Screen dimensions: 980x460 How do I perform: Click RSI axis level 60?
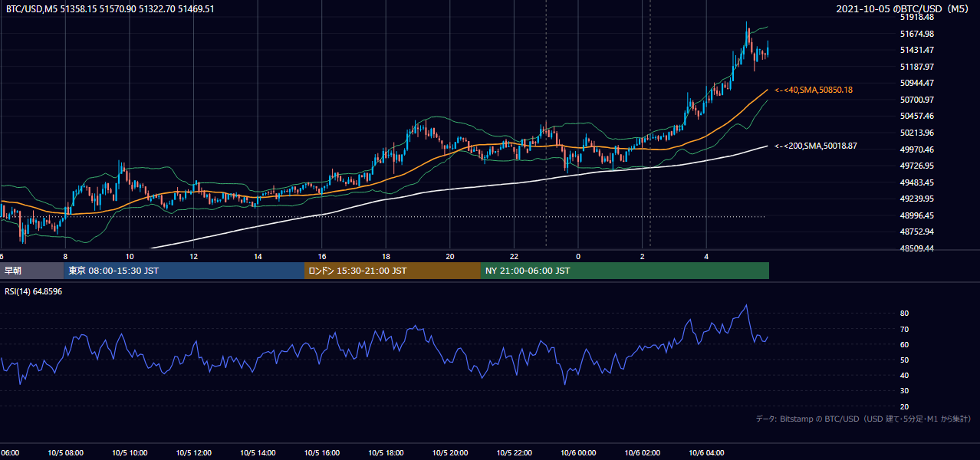(904, 344)
